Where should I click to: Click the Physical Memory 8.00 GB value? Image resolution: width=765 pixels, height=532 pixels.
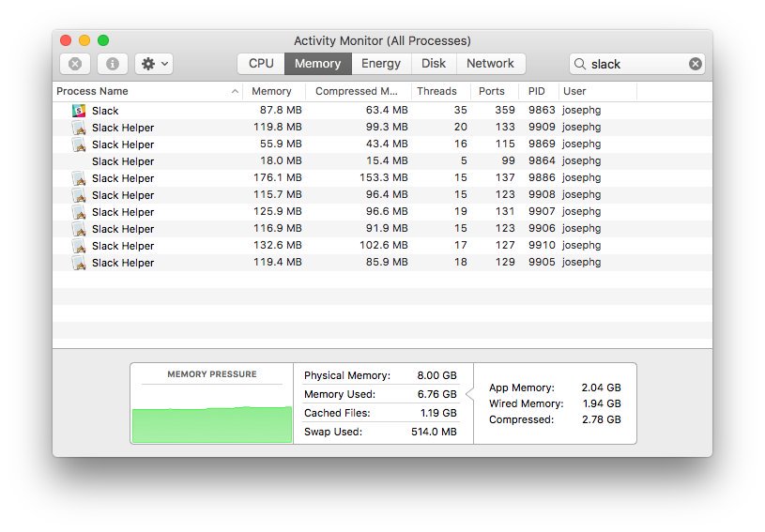[x=436, y=375]
